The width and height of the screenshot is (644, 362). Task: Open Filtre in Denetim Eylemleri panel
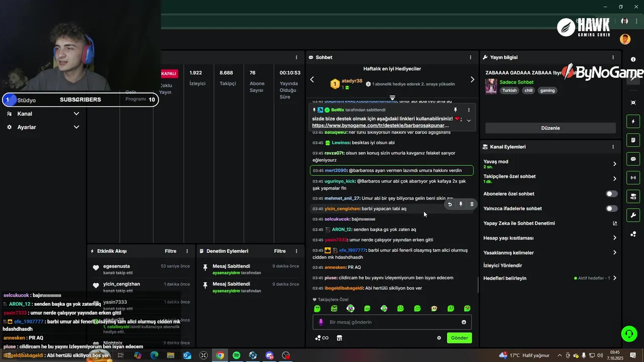[x=280, y=251]
